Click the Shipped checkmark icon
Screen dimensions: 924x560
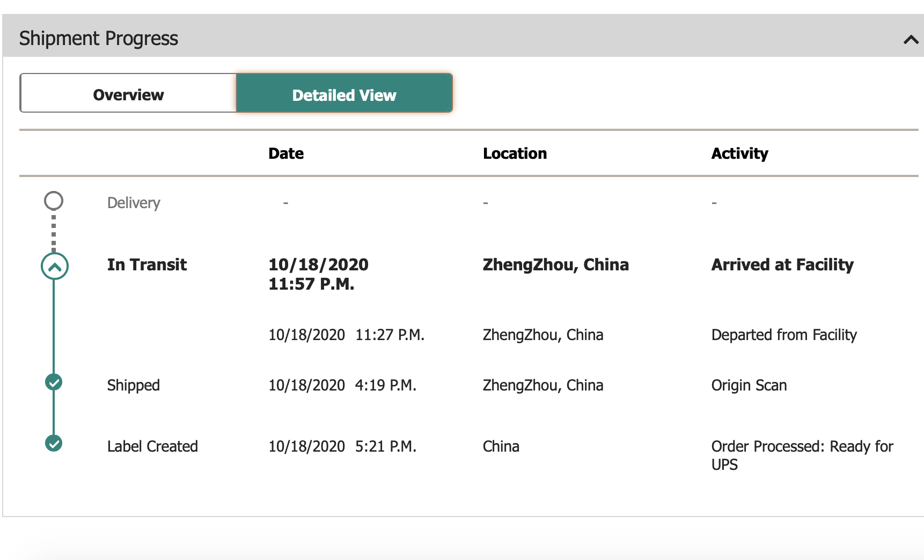pos(54,382)
